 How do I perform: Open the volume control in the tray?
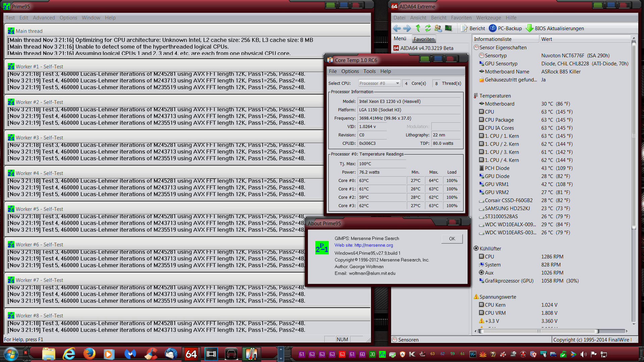point(584,354)
